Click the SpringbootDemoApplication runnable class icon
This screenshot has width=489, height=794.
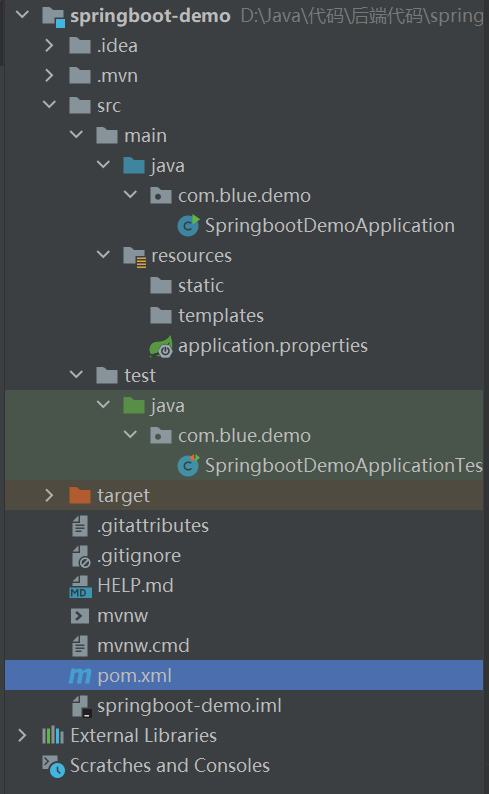(188, 225)
